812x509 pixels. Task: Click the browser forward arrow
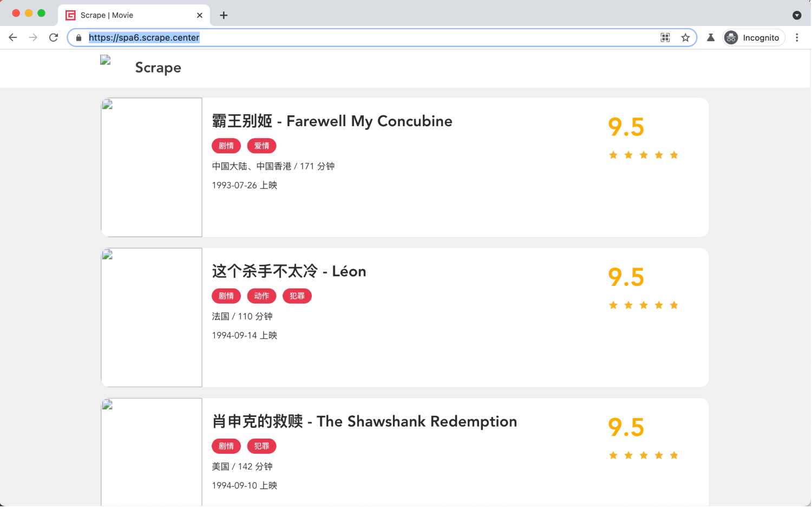33,37
